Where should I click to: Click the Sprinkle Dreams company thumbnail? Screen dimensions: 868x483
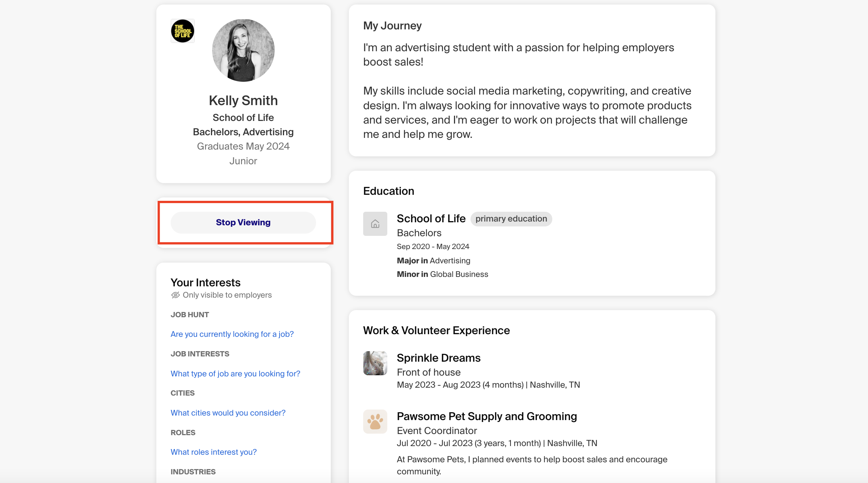(x=375, y=363)
